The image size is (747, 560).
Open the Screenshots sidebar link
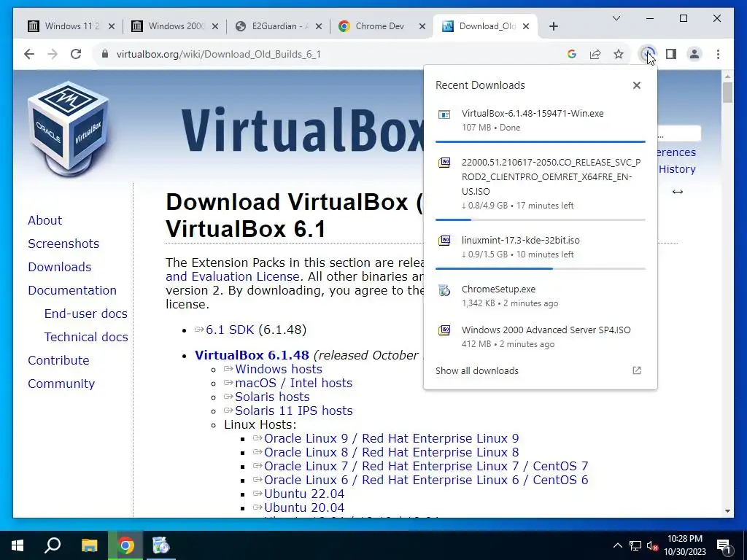(x=63, y=244)
